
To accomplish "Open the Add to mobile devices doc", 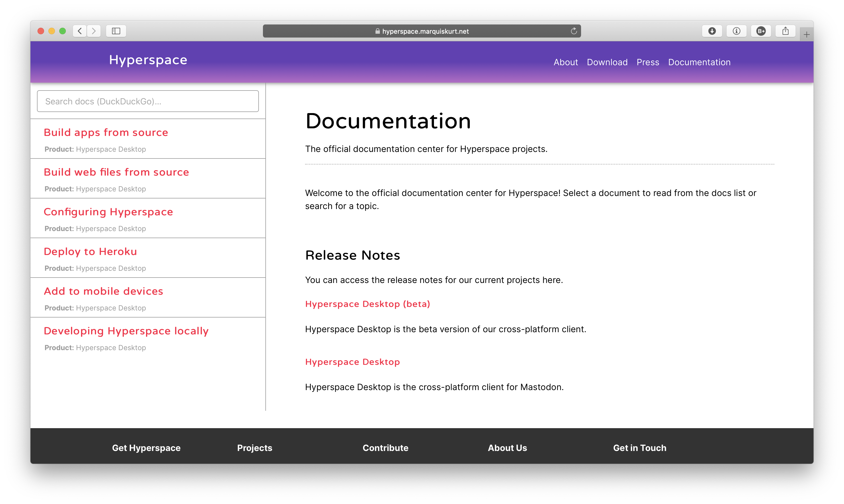I will (104, 291).
